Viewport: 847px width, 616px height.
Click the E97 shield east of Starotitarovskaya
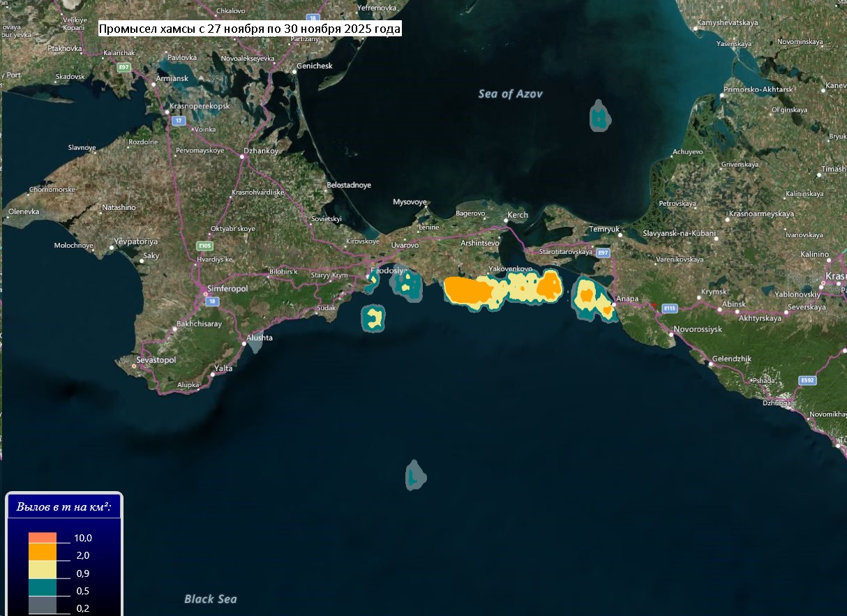[604, 253]
